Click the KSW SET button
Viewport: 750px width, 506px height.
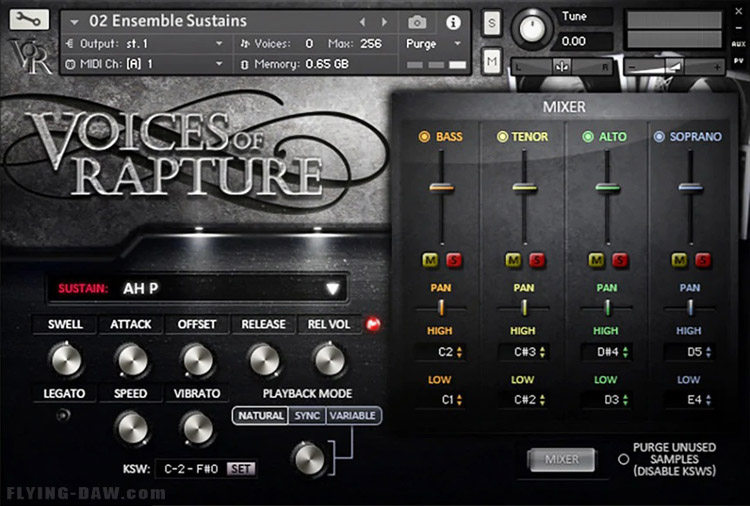241,469
